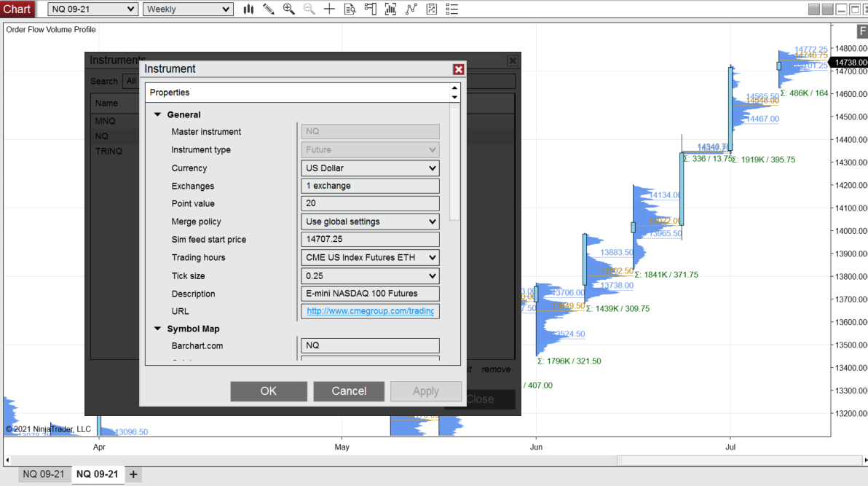Image resolution: width=868 pixels, height=486 pixels.
Task: Click the Trading hours label
Action: coord(198,258)
